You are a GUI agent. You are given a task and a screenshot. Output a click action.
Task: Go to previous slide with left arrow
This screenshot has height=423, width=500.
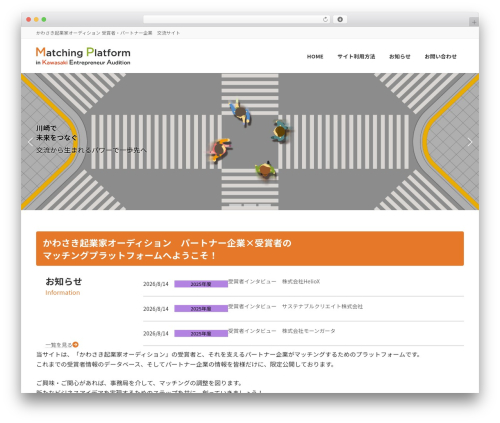point(30,142)
